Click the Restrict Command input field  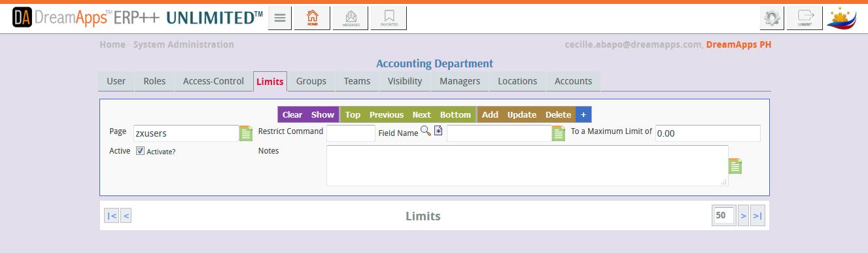point(351,133)
